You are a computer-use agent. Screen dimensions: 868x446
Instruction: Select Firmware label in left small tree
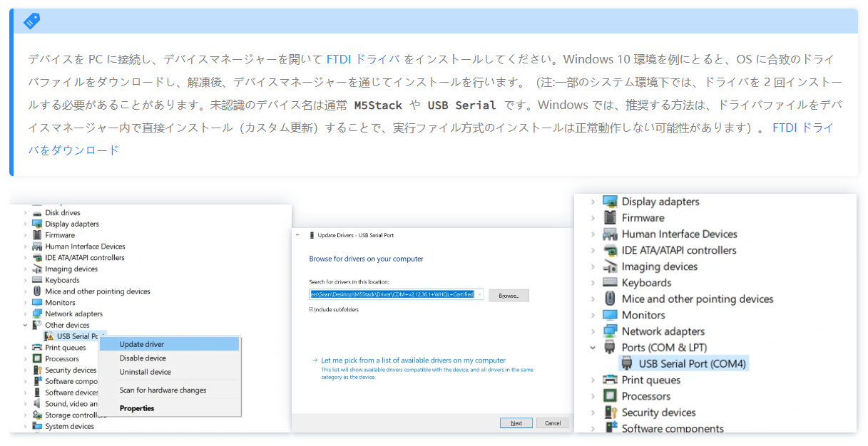point(60,235)
